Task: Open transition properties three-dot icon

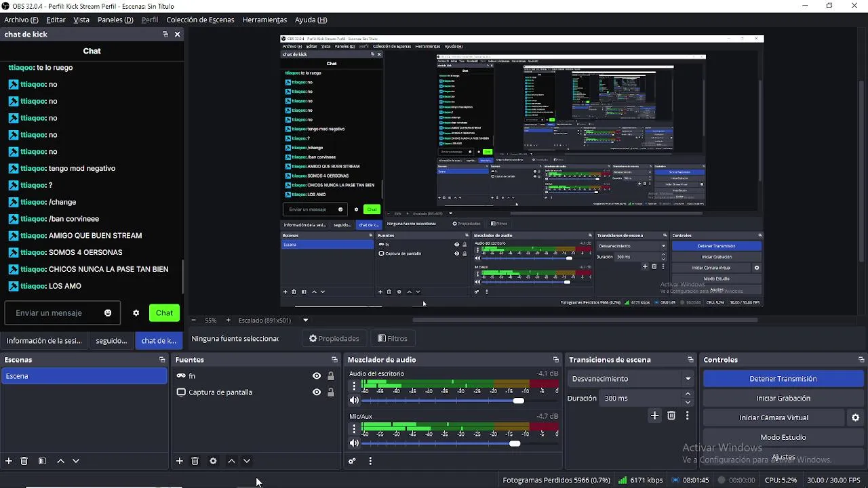Action: coord(687,415)
